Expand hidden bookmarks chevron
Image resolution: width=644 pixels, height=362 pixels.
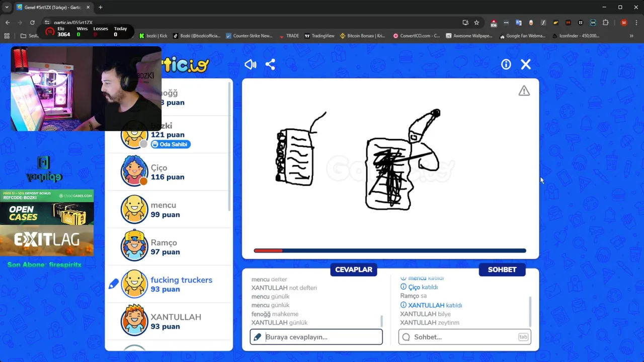[631, 36]
